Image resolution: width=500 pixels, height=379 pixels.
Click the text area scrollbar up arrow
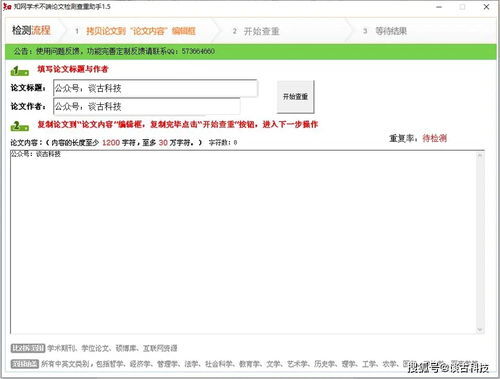pyautogui.click(x=480, y=155)
